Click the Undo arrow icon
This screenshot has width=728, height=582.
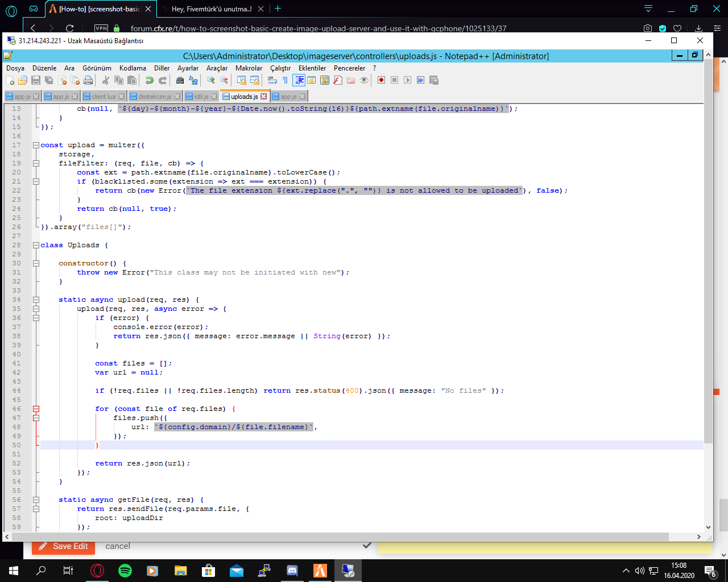pyautogui.click(x=149, y=80)
